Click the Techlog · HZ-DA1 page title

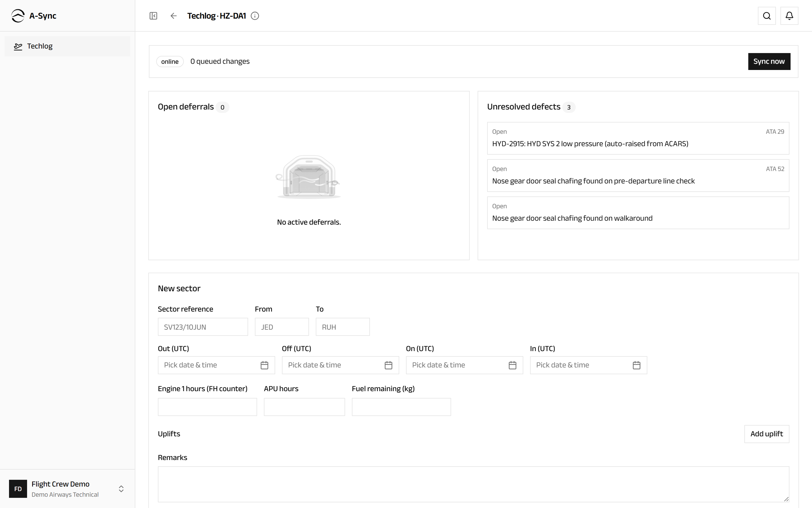[x=217, y=16]
